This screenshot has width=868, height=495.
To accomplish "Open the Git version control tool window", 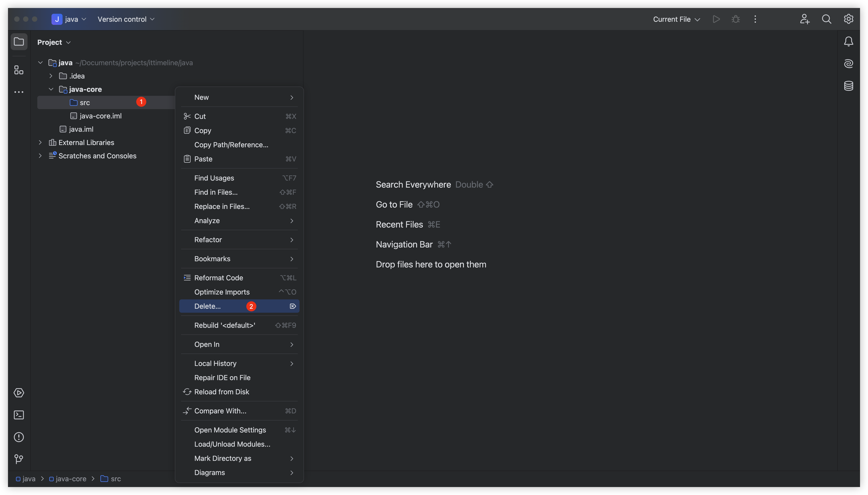I will point(19,459).
